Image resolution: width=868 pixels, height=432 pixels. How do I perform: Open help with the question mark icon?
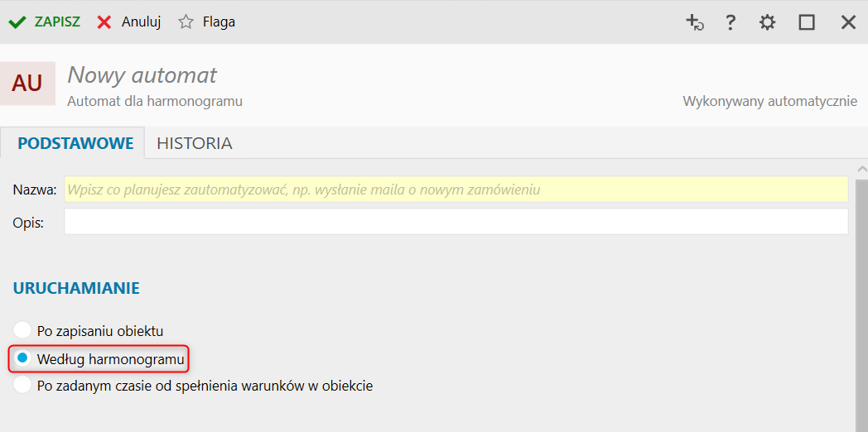point(731,22)
